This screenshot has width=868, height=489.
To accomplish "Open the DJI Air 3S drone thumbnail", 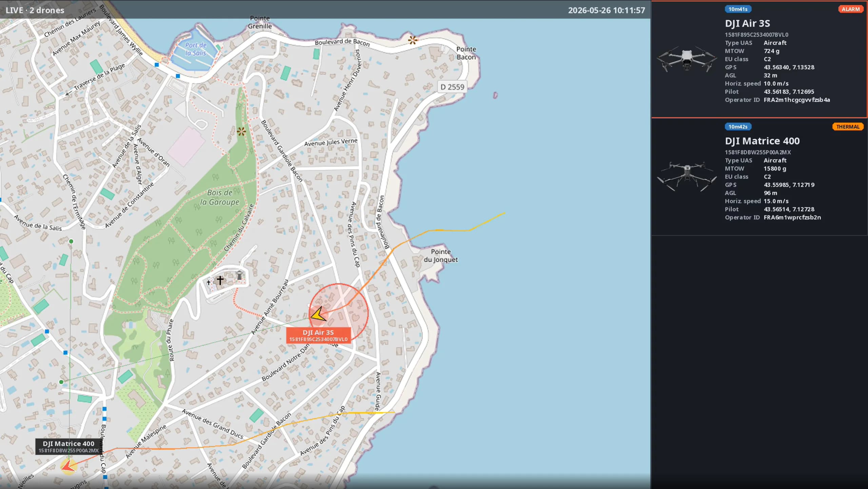I will pyautogui.click(x=687, y=59).
